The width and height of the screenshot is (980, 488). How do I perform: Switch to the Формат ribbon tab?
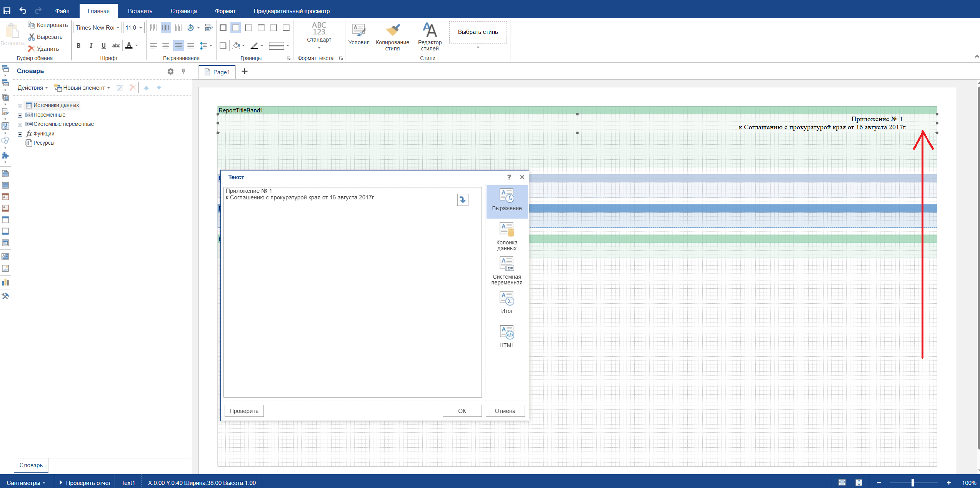225,11
